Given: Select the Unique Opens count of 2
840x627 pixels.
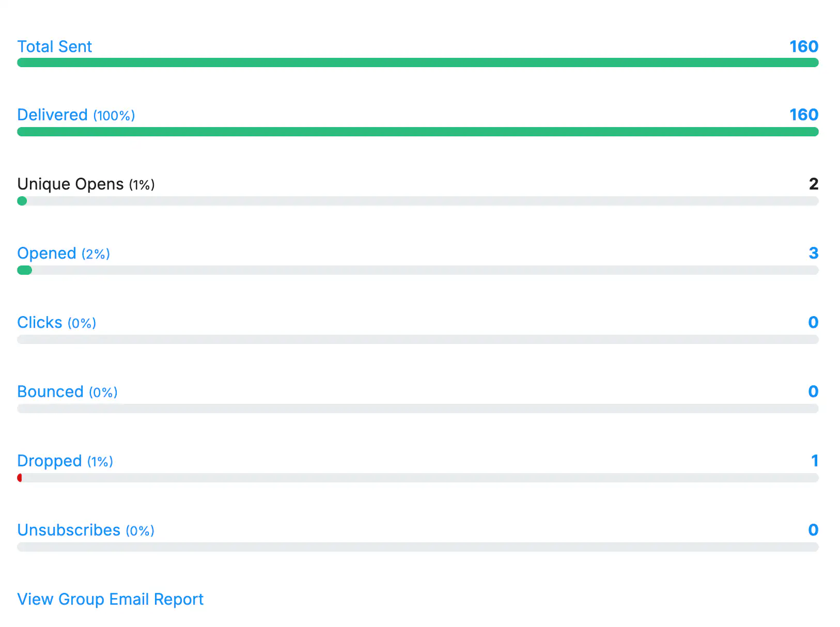Looking at the screenshot, I should coord(813,184).
